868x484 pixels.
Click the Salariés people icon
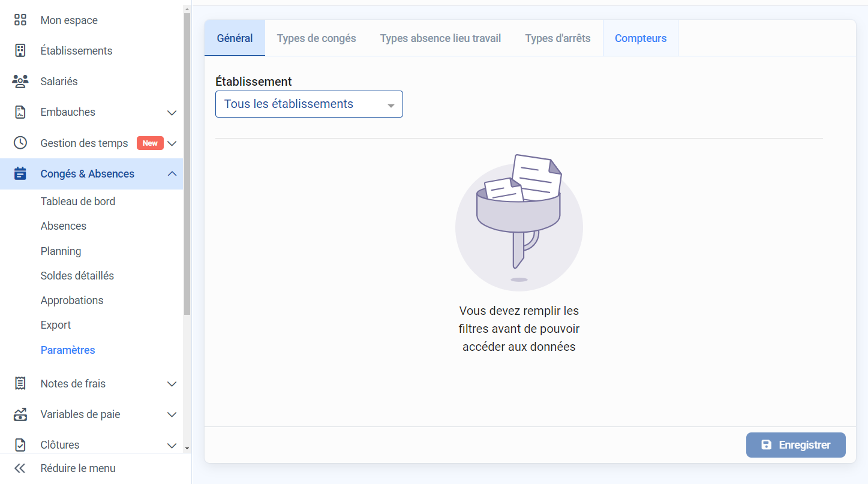[20, 81]
